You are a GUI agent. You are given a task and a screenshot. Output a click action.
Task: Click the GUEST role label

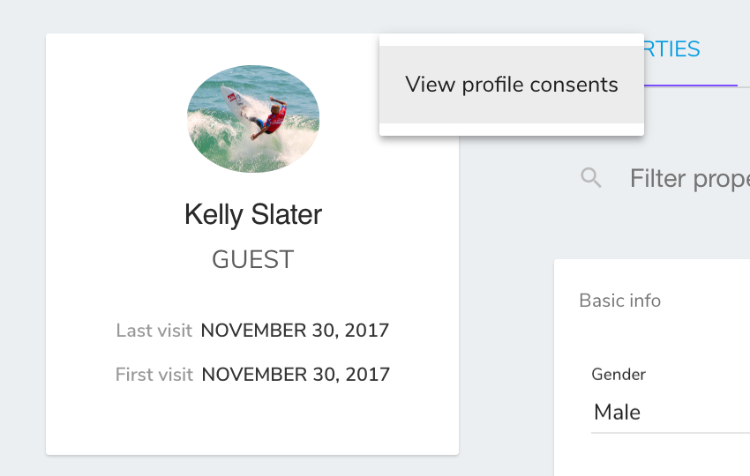(x=253, y=260)
